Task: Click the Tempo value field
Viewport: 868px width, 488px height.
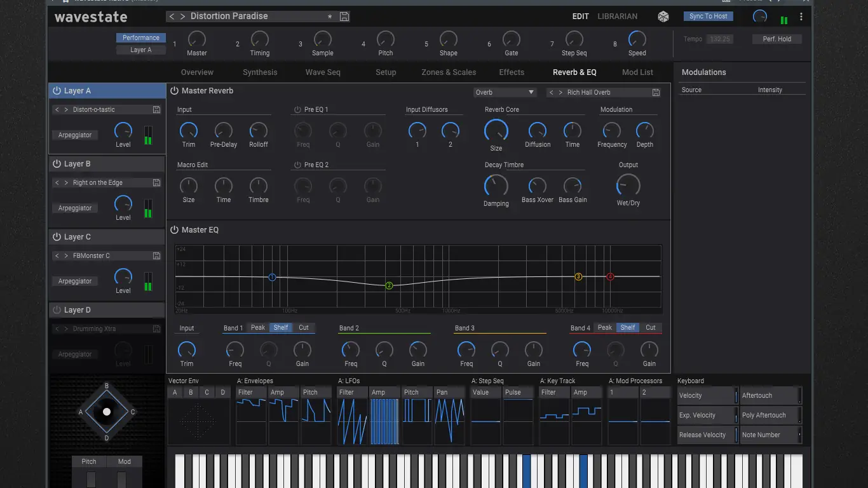Action: point(720,39)
